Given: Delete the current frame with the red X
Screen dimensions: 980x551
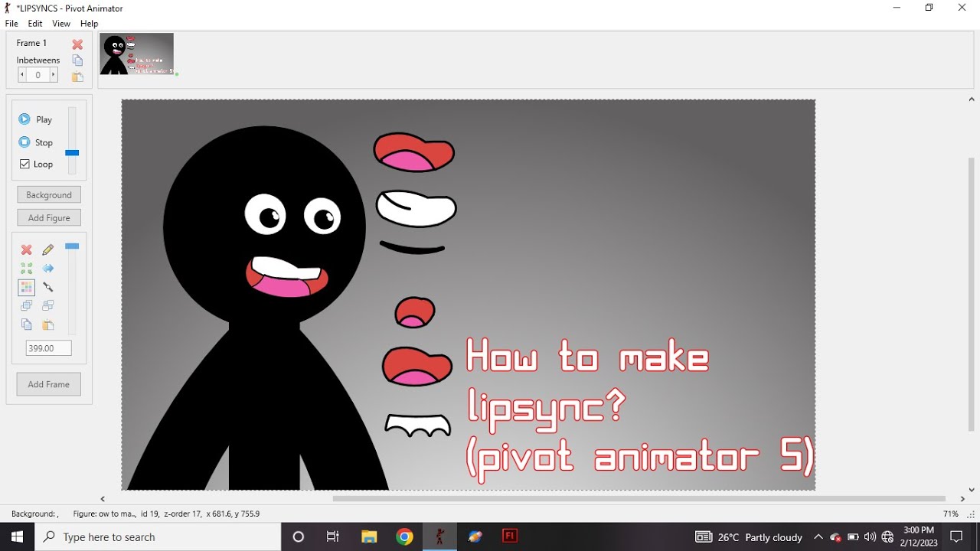Looking at the screenshot, I should (77, 44).
